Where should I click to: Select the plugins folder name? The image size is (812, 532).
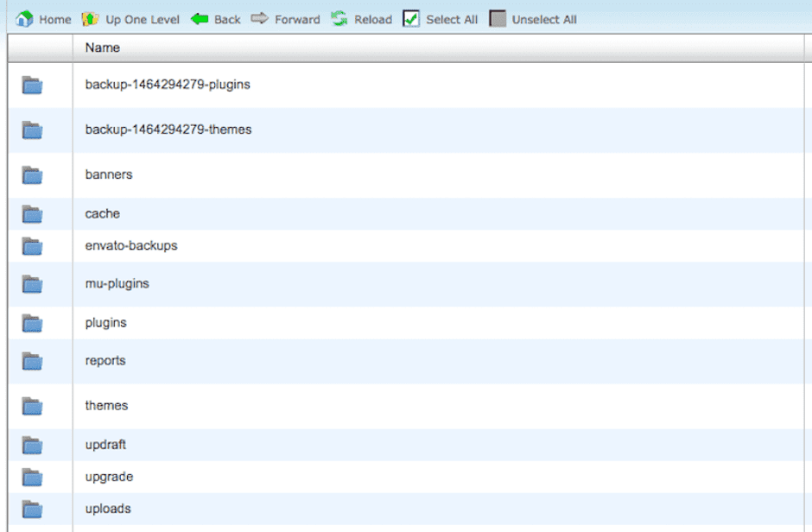(x=105, y=323)
